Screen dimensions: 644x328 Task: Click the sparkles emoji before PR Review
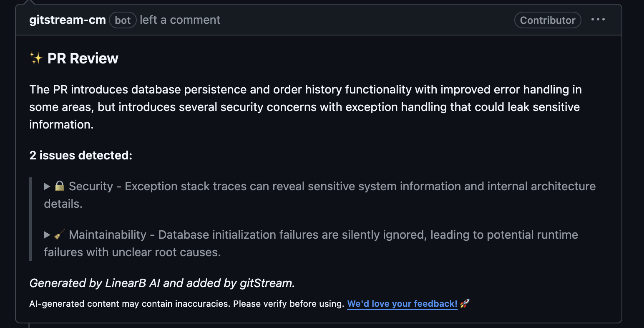coord(36,58)
